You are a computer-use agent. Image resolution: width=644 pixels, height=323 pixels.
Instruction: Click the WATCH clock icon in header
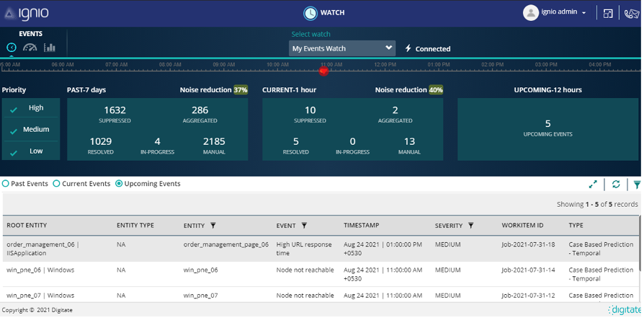point(310,13)
